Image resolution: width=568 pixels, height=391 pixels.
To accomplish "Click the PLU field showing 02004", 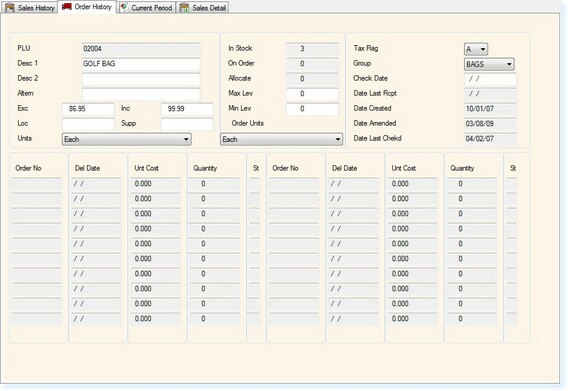I will click(141, 49).
